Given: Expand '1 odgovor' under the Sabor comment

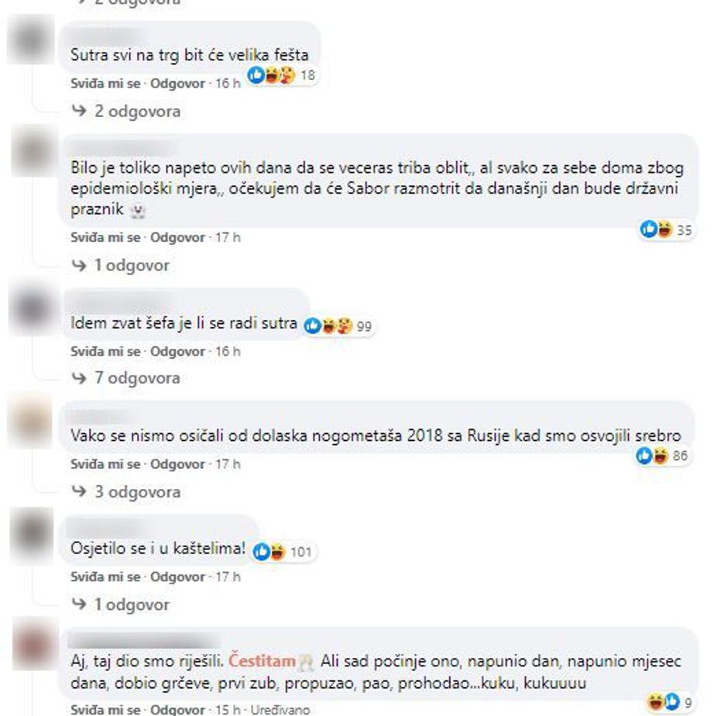Looking at the screenshot, I should (121, 265).
